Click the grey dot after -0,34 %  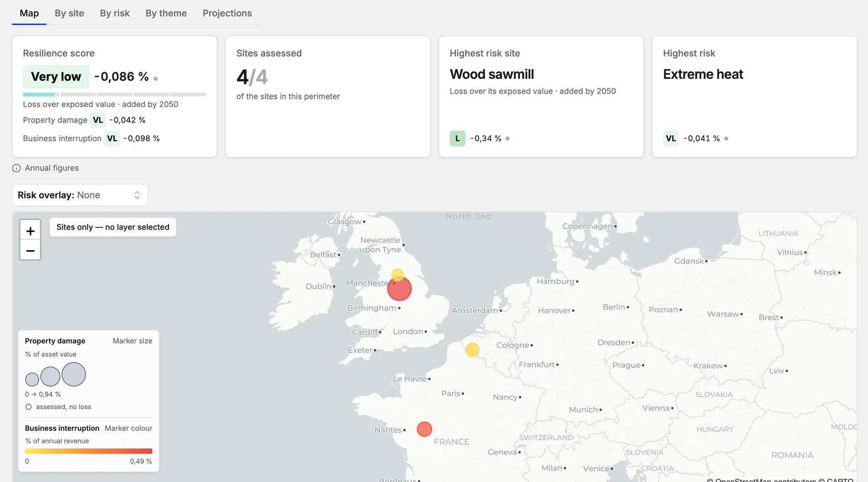[507, 139]
